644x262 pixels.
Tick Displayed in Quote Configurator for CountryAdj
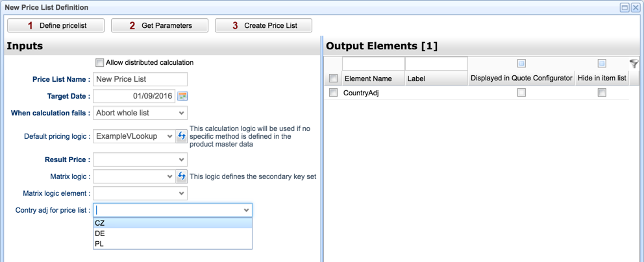tap(521, 93)
